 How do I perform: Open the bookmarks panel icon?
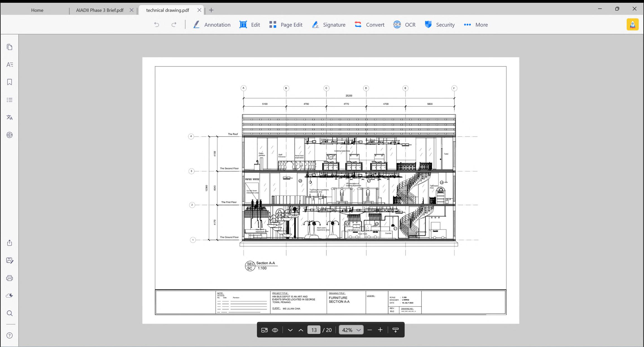point(9,82)
